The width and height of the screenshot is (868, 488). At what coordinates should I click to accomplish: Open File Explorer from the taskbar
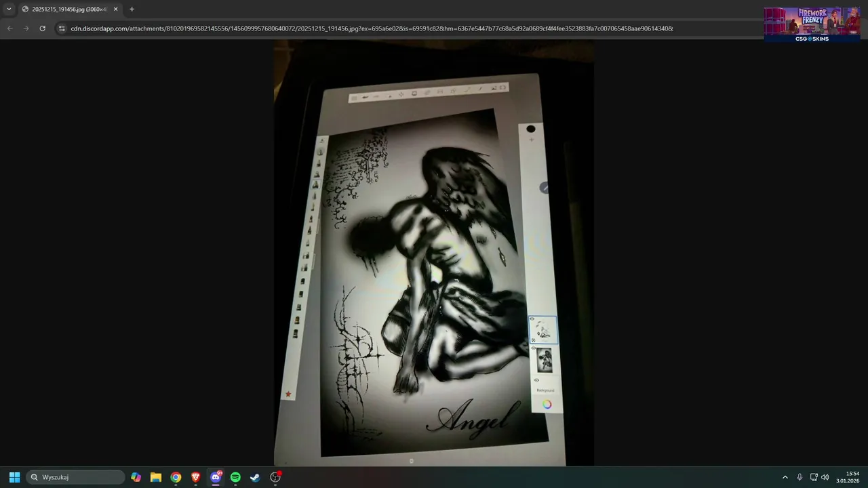point(156,477)
